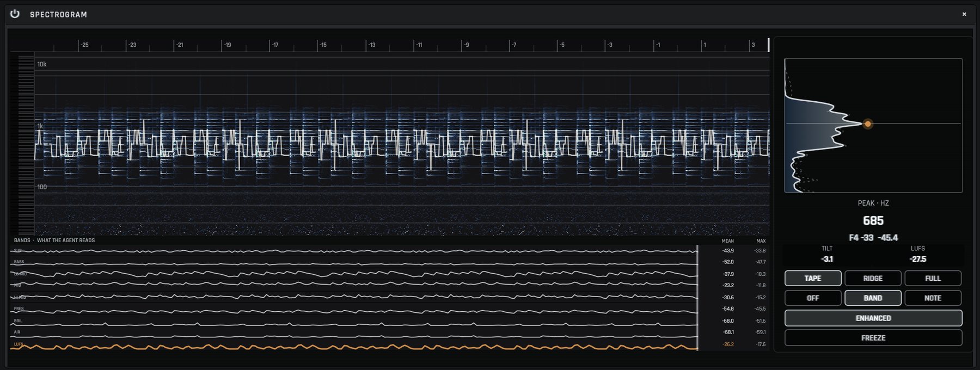Click the mean value -23.2

[x=728, y=286]
